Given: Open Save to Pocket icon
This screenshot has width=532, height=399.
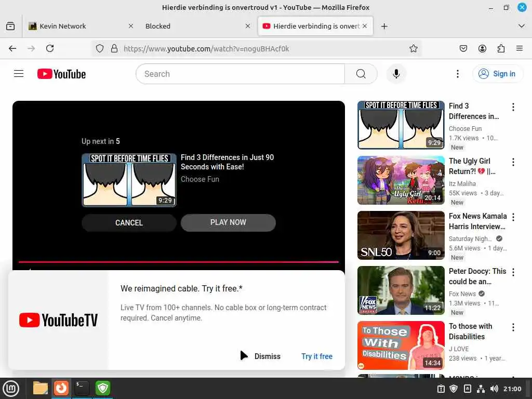Looking at the screenshot, I should point(463,48).
